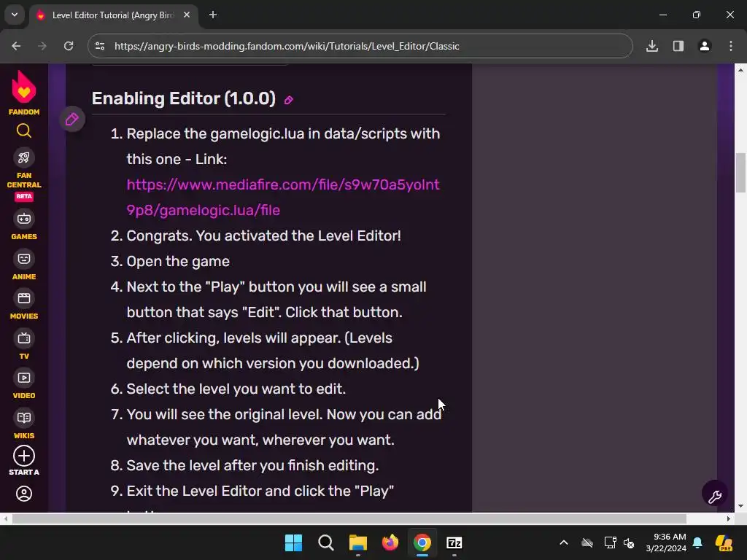Image resolution: width=747 pixels, height=560 pixels.
Task: Select the Level Editor Tutorial tab
Action: pyautogui.click(x=113, y=15)
